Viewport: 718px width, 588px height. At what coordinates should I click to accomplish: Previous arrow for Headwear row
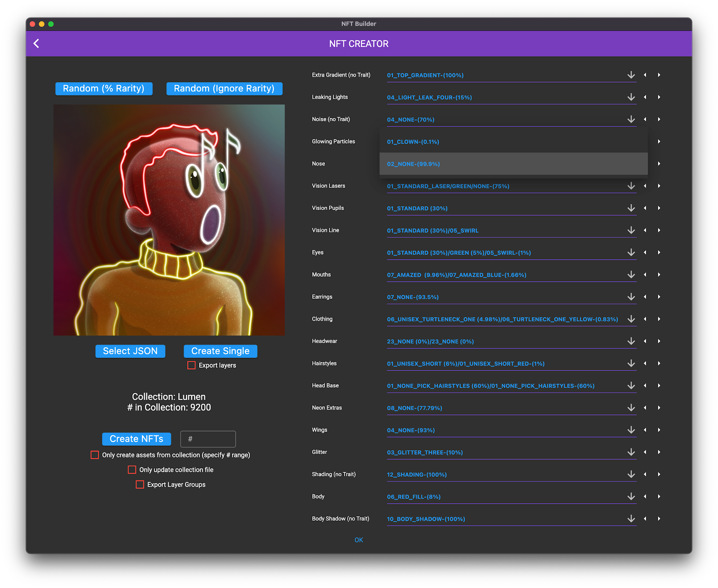[645, 341]
